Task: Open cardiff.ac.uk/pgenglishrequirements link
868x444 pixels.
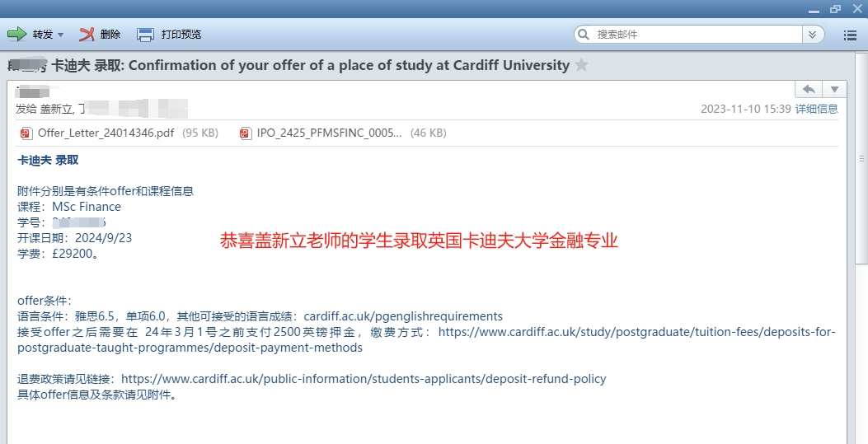Action: click(x=403, y=316)
